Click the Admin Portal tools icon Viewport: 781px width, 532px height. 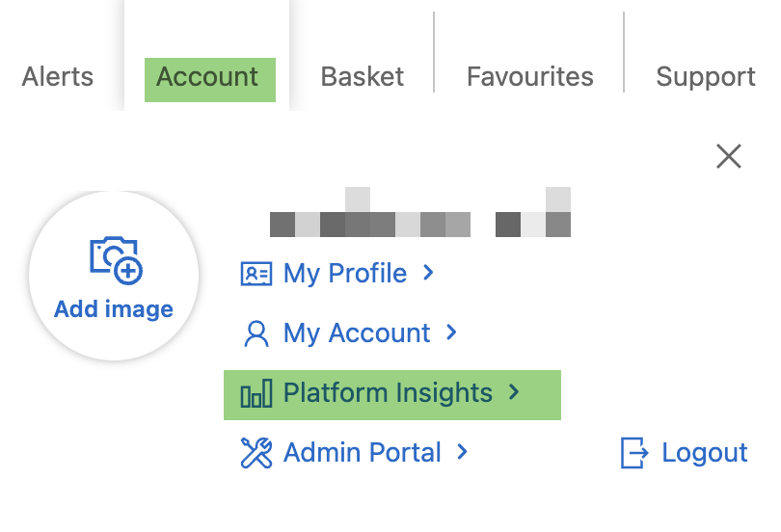[x=256, y=453]
